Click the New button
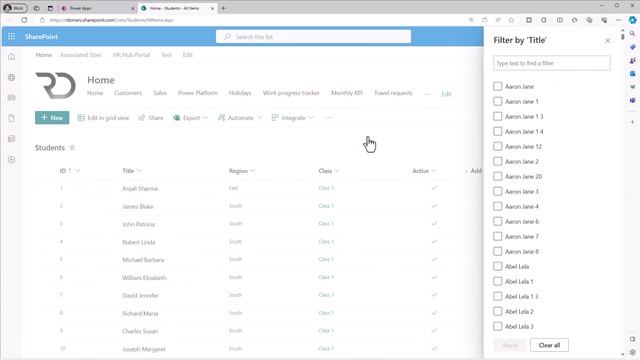Image resolution: width=640 pixels, height=360 pixels. click(52, 118)
